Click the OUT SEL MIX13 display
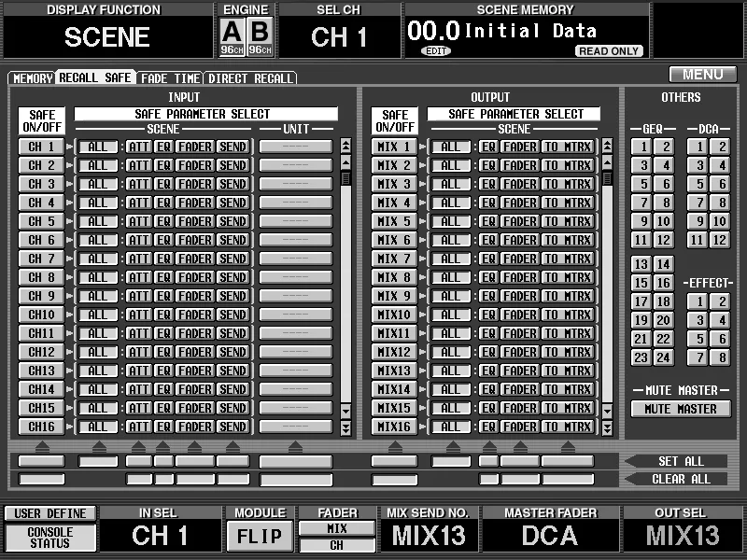The width and height of the screenshot is (747, 560). 683,535
